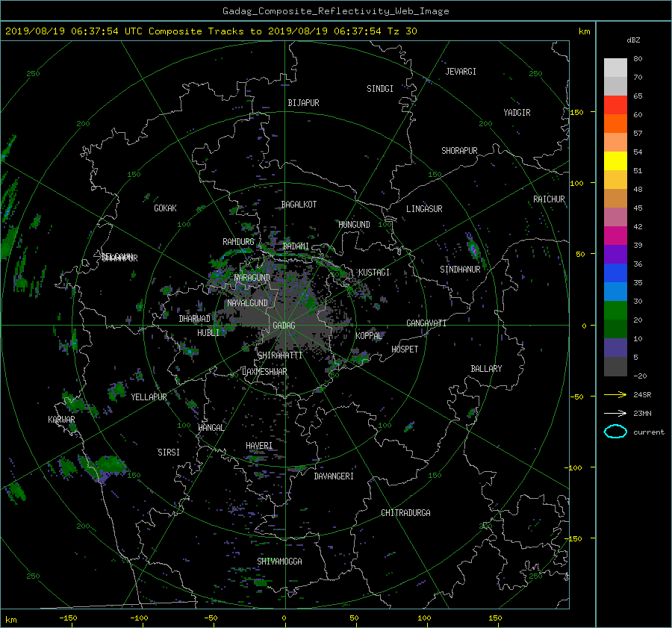Click the 150 km tick on the right axis
Image resolution: width=672 pixels, height=628 pixels.
pos(577,112)
